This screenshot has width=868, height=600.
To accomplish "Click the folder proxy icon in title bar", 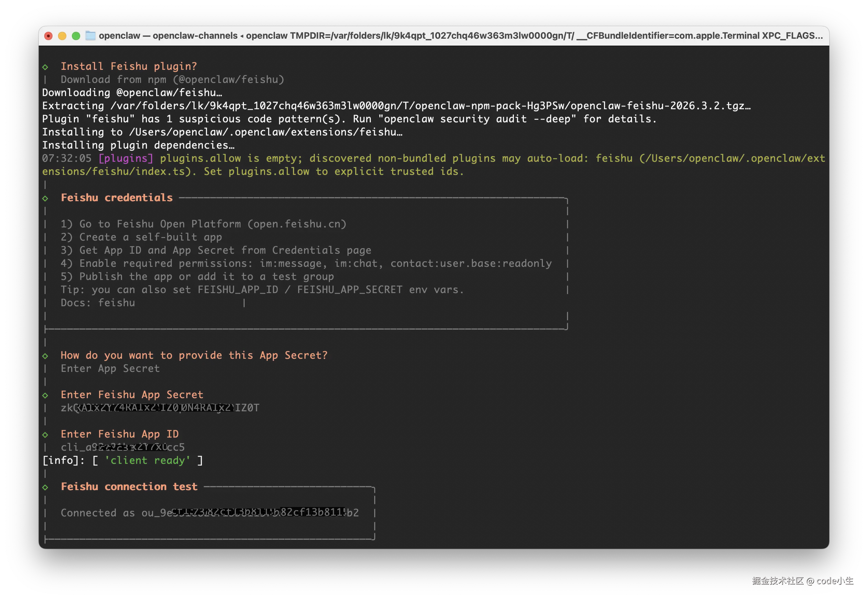I will tap(90, 36).
